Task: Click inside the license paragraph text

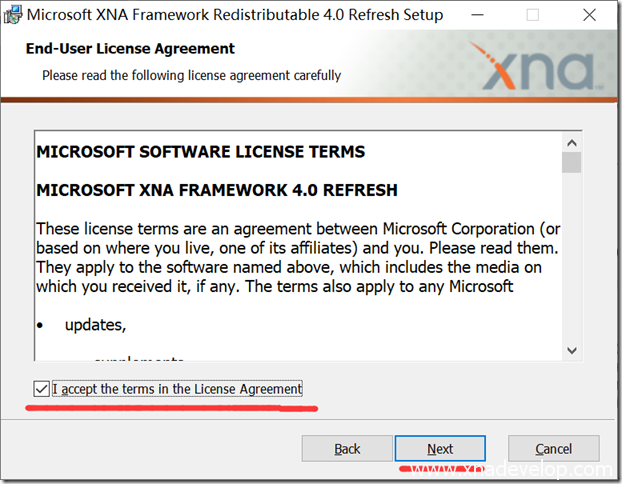Action: 290,258
